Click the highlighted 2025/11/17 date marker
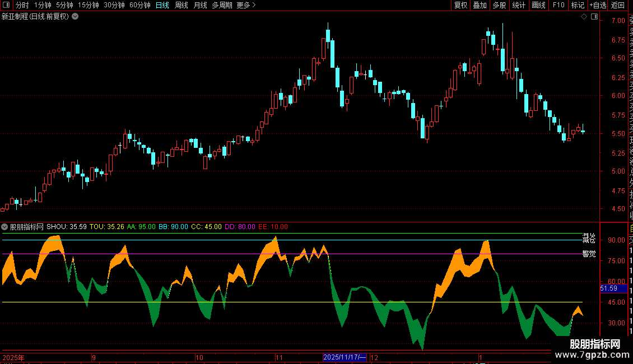This screenshot has width=633, height=364. (345, 357)
